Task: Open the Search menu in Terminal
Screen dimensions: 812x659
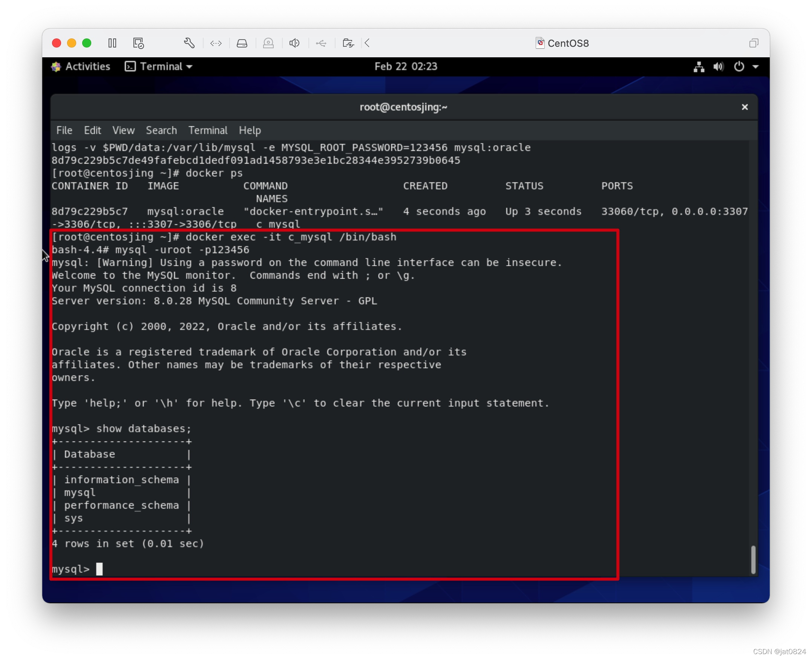Action: pos(161,130)
